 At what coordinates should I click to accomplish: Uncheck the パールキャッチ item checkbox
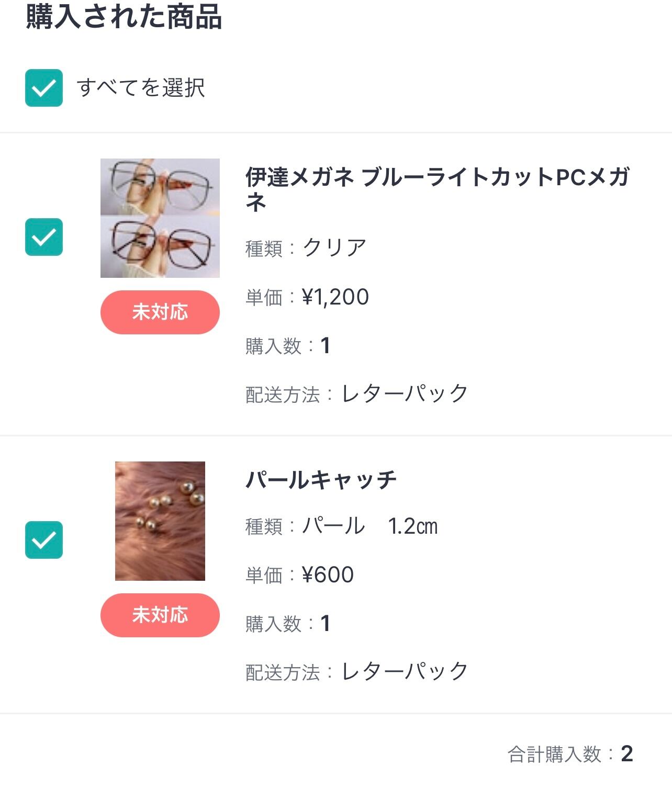tap(44, 540)
